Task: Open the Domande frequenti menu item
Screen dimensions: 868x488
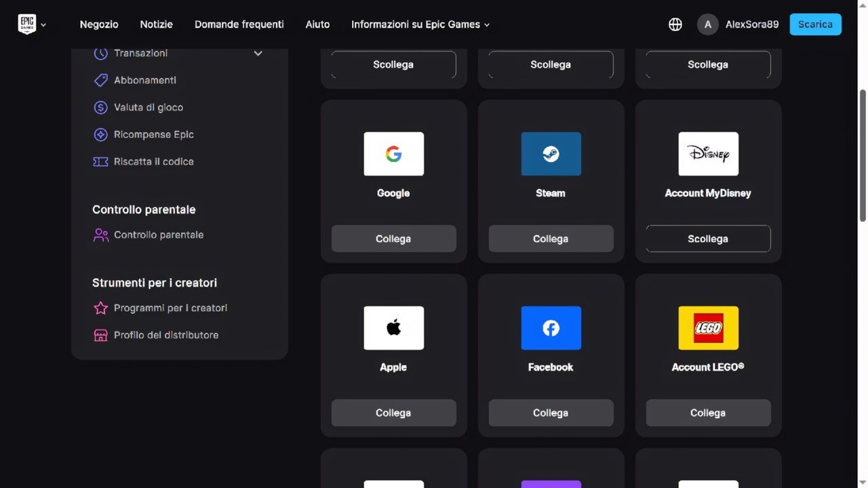Action: (239, 24)
